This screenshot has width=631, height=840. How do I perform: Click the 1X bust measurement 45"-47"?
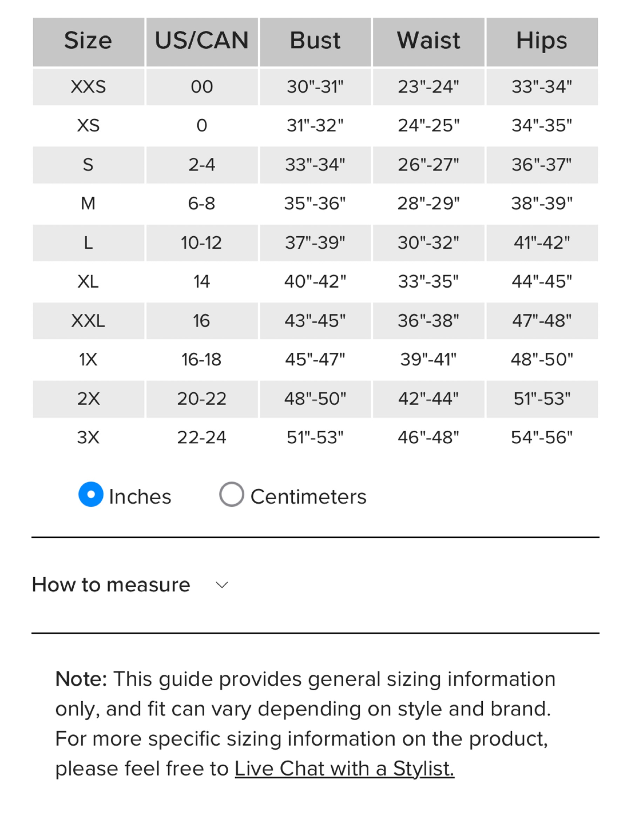coord(315,360)
